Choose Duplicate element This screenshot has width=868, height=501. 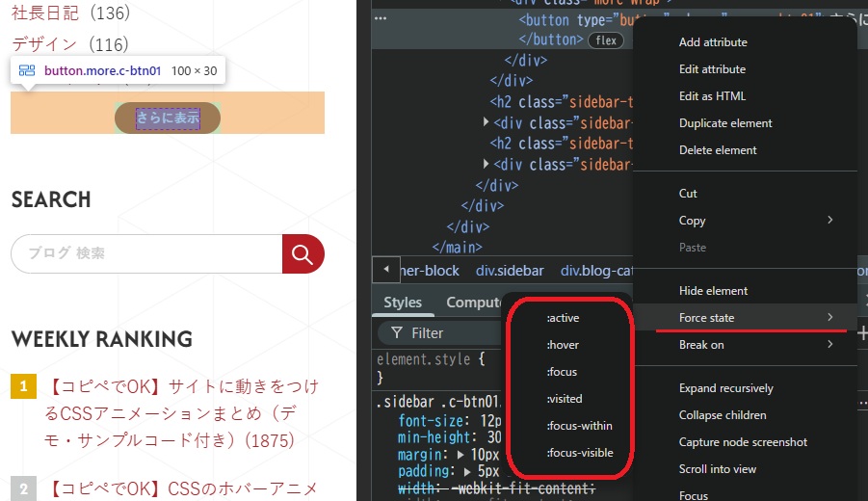tap(725, 123)
